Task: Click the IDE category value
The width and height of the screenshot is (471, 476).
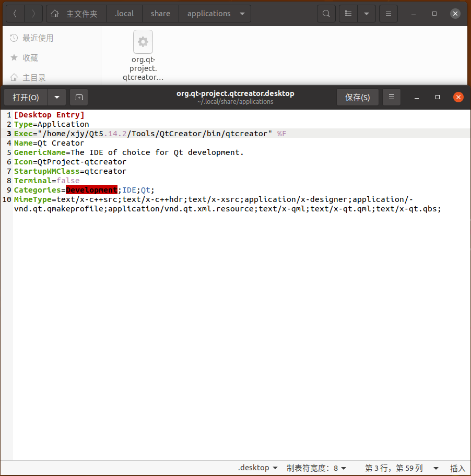Action: coord(129,190)
